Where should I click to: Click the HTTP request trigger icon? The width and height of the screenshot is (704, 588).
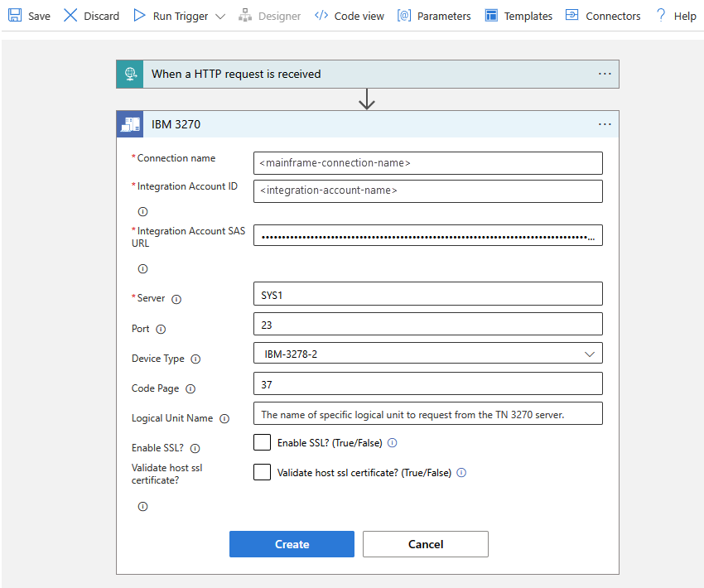click(x=130, y=74)
